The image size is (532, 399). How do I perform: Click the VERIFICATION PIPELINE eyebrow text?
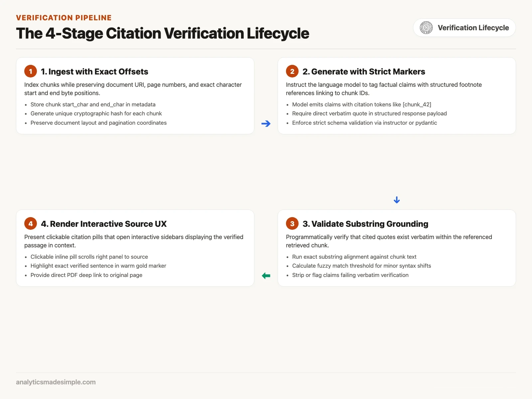pyautogui.click(x=64, y=18)
